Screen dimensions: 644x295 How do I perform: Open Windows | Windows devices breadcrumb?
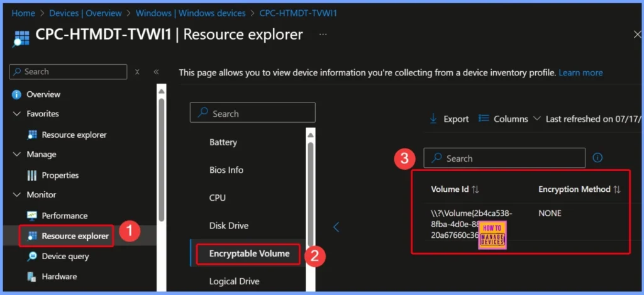[x=191, y=13]
